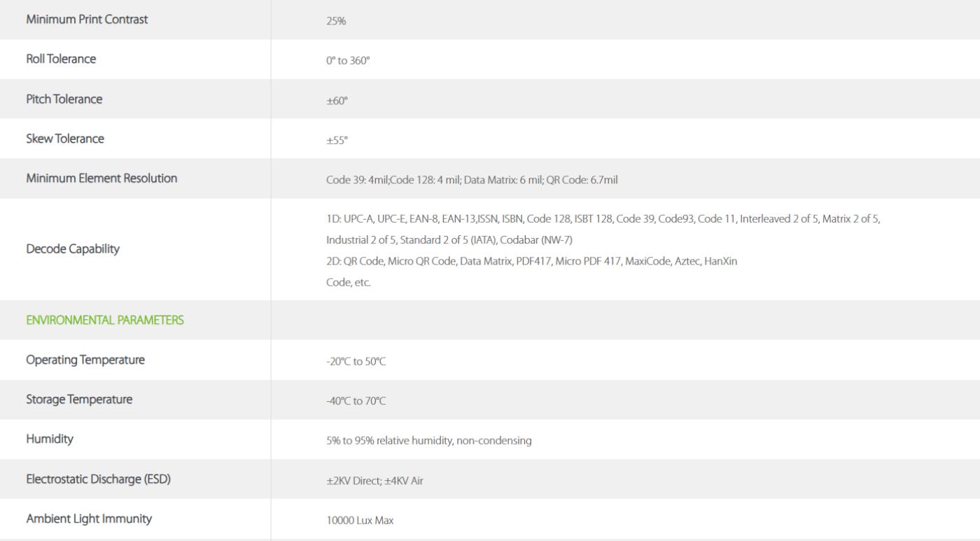Click the Roll Tolerance row label

tap(61, 59)
